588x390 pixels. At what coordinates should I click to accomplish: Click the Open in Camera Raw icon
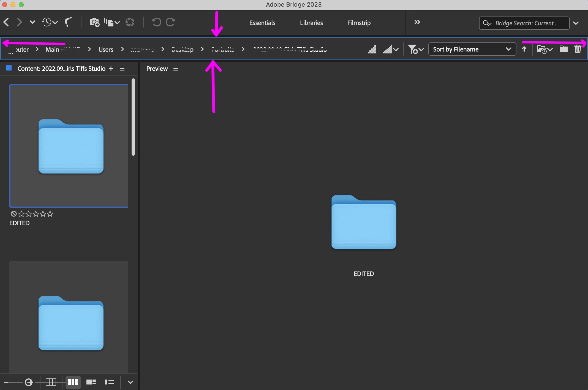click(130, 22)
